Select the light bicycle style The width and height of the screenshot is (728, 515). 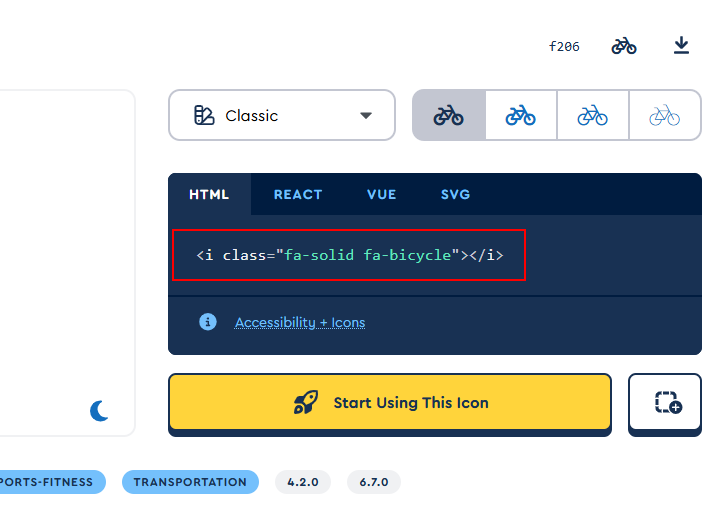tap(593, 116)
